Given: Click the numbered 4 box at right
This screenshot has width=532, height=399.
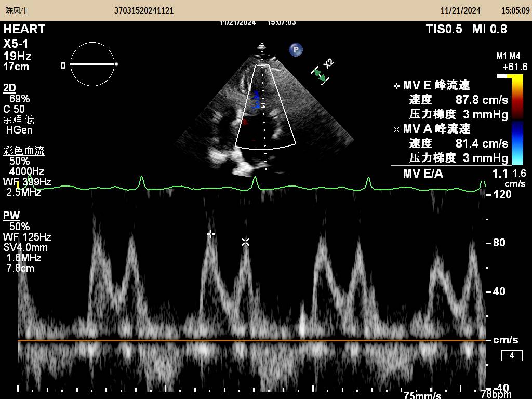Looking at the screenshot, I should click(511, 356).
